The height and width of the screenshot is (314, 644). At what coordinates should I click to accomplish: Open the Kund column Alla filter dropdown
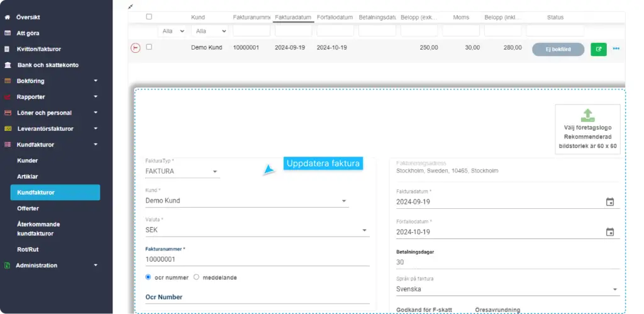click(210, 31)
